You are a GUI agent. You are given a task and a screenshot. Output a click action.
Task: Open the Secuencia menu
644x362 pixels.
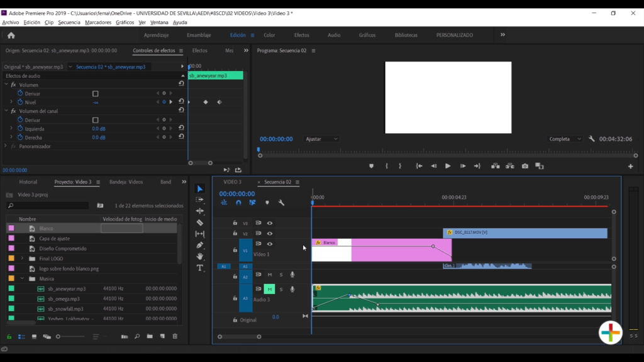coord(69,22)
